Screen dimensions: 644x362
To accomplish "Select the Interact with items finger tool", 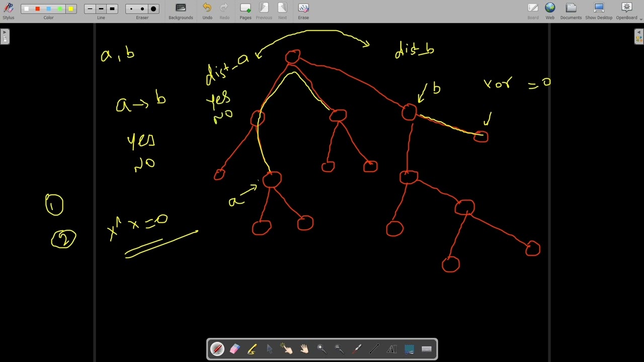I will tap(287, 349).
